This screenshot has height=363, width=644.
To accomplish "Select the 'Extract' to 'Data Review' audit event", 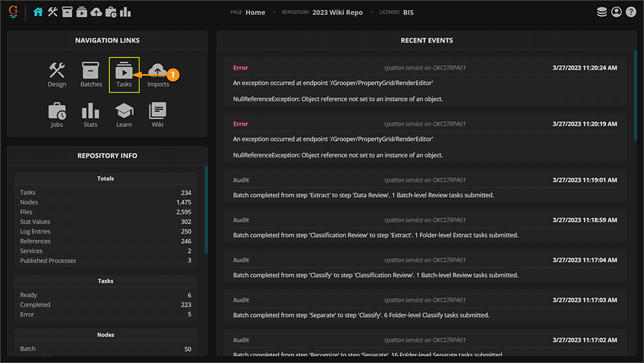I will click(424, 188).
